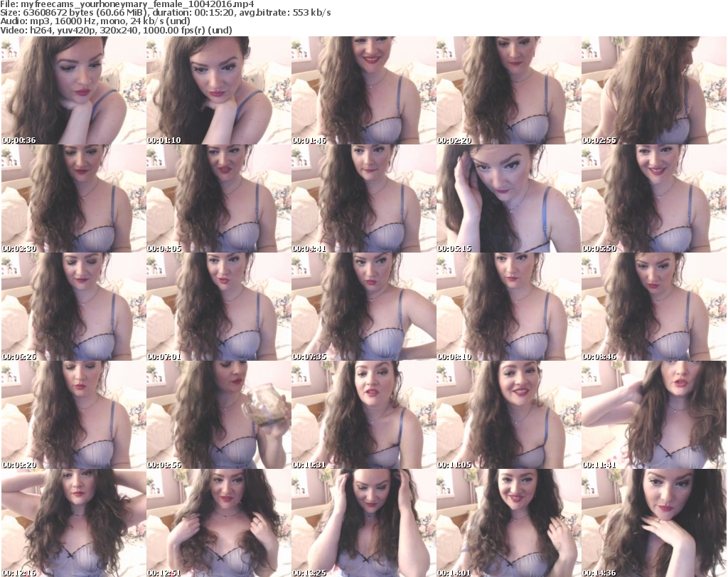Click the Video line reading h264, yuv420p
Viewport: 728px width, 577px height.
(116, 30)
